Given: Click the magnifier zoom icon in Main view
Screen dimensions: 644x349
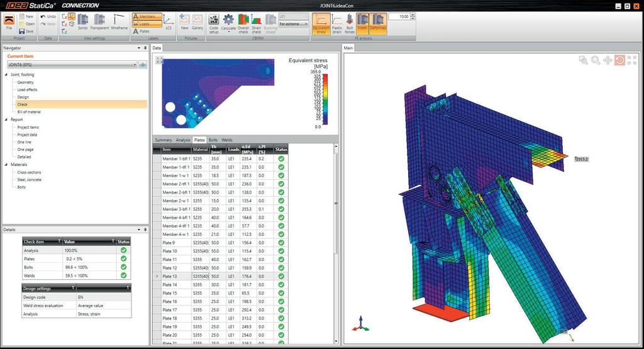Looking at the screenshot, I should pos(596,60).
